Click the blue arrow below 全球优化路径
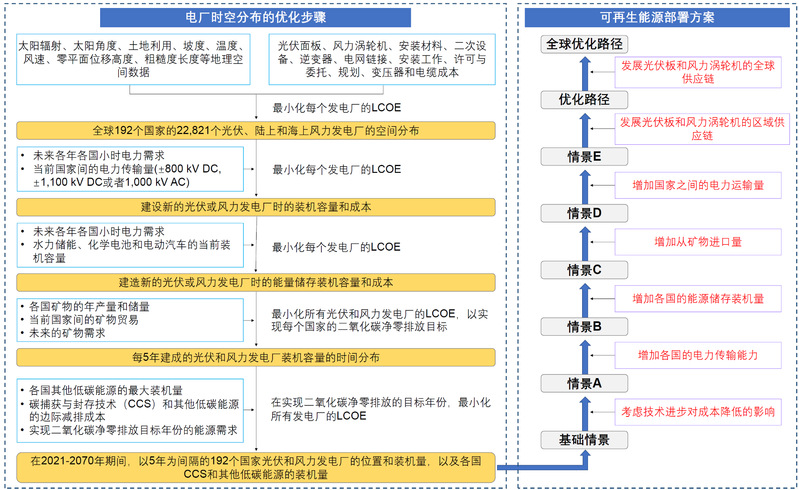Viewport: 799px width, 490px height. click(583, 72)
